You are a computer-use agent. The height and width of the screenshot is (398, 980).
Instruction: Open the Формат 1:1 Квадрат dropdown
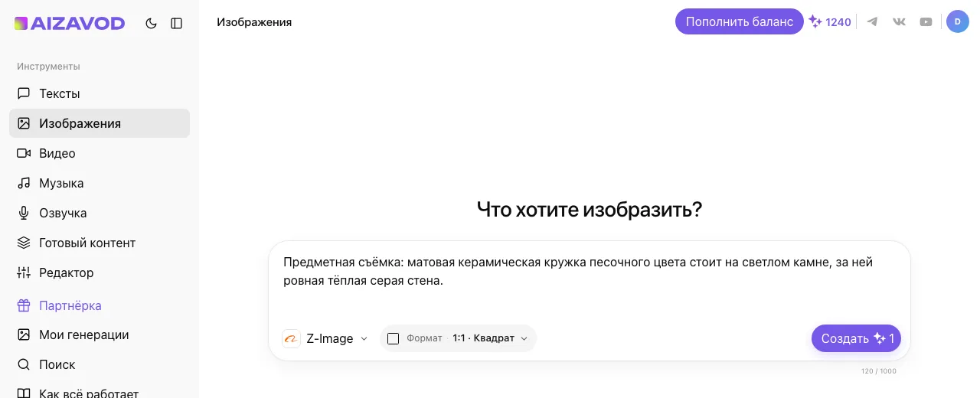(x=458, y=338)
